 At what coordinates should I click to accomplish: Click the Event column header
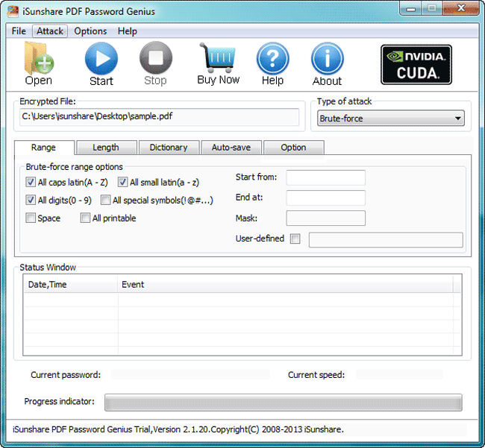click(285, 284)
